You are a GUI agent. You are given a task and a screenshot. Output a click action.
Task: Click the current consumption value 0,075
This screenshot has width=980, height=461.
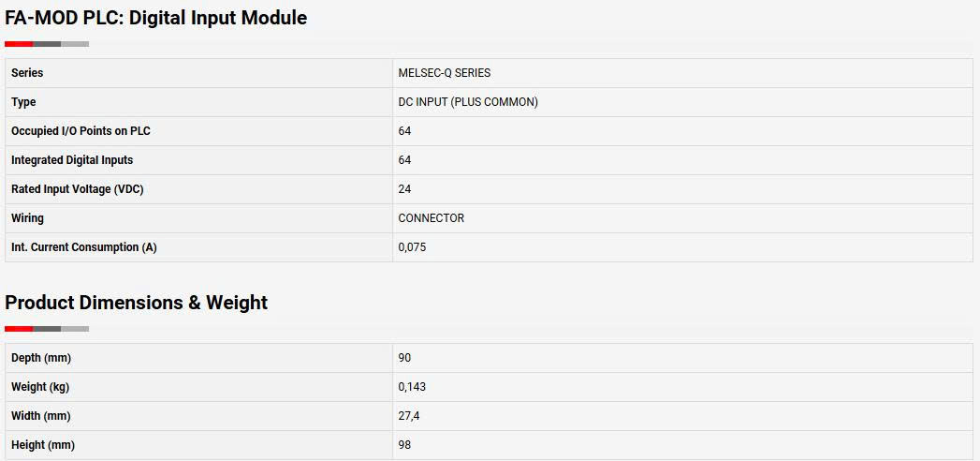click(x=412, y=247)
